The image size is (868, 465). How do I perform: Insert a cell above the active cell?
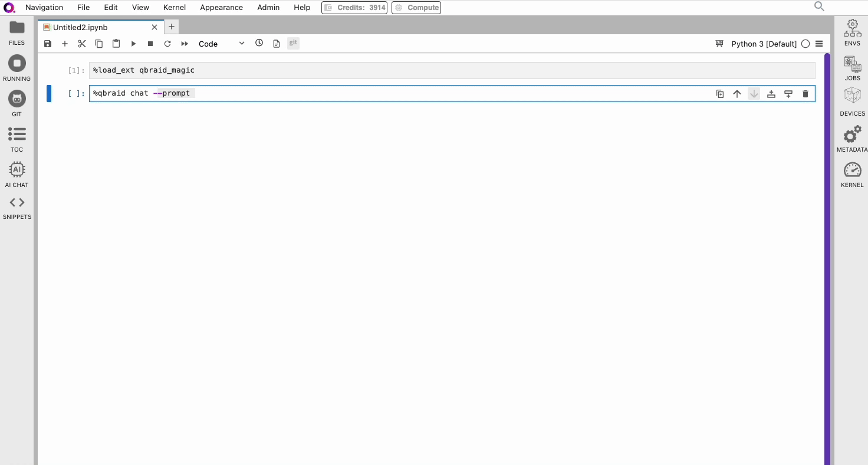tap(771, 94)
